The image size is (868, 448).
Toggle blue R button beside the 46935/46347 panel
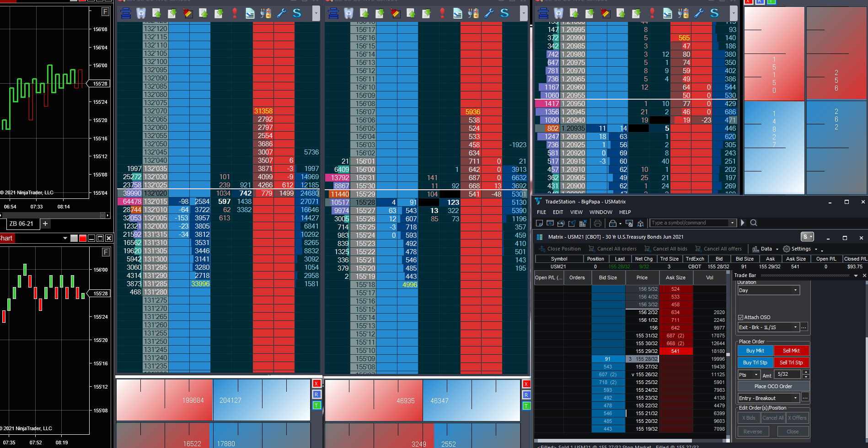point(526,395)
